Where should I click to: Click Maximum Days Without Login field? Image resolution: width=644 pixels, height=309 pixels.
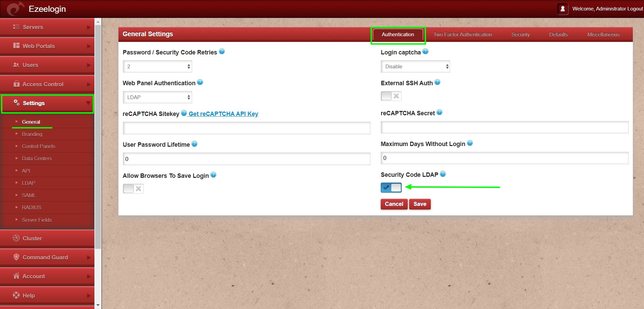tap(505, 158)
